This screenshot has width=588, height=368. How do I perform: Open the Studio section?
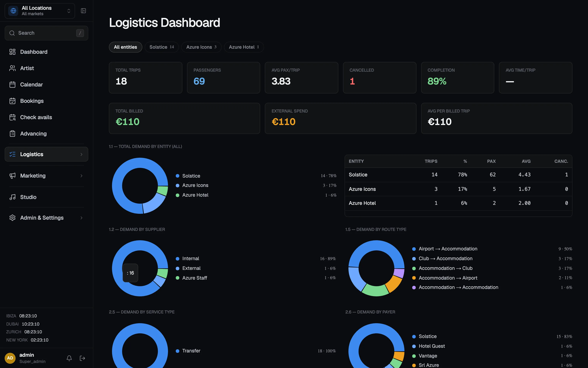[46, 197]
